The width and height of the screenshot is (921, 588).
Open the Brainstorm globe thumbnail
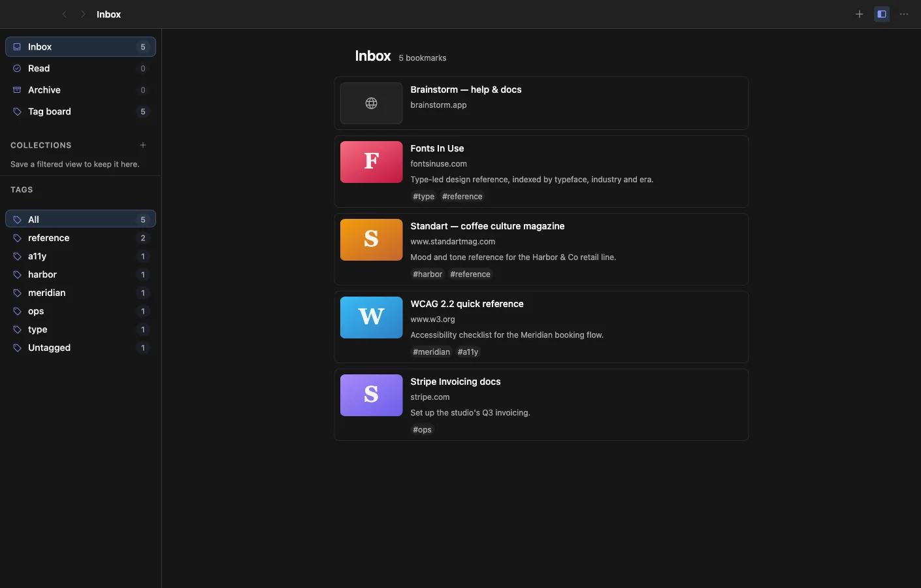pos(371,103)
